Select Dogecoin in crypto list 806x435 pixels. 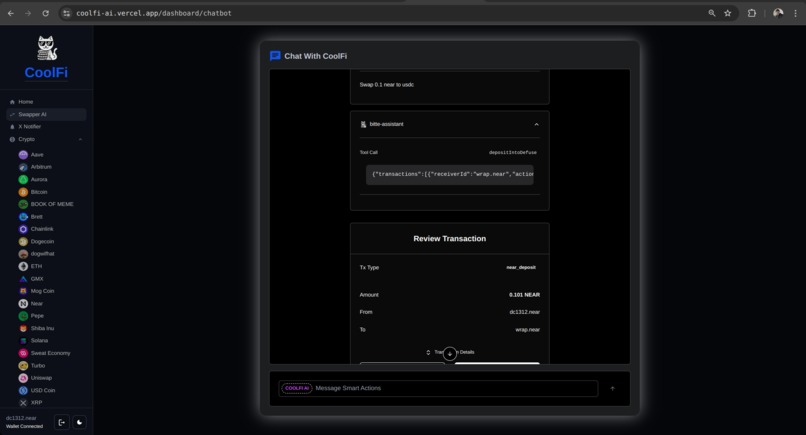[42, 241]
